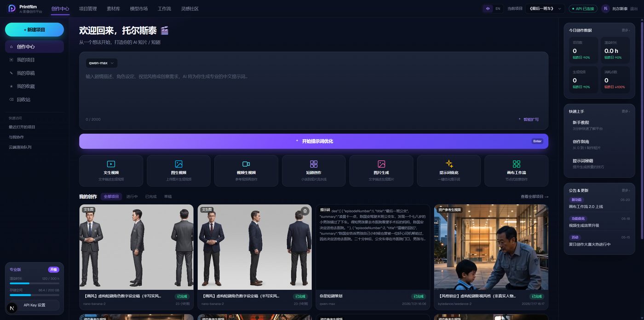The image size is (644, 320).
Task: Open 夏日创作大赛火热进行中 announcement
Action: click(x=599, y=241)
